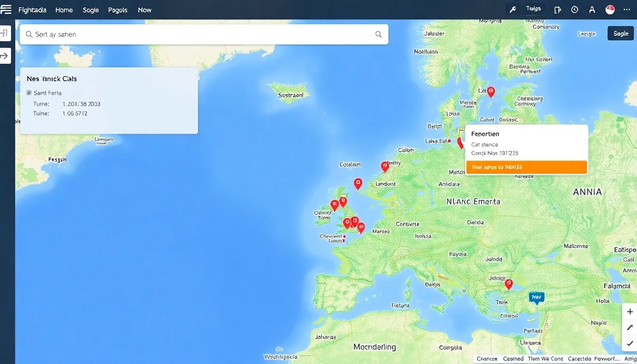Click the Talgs button in header
This screenshot has height=364, width=637.
(533, 9)
